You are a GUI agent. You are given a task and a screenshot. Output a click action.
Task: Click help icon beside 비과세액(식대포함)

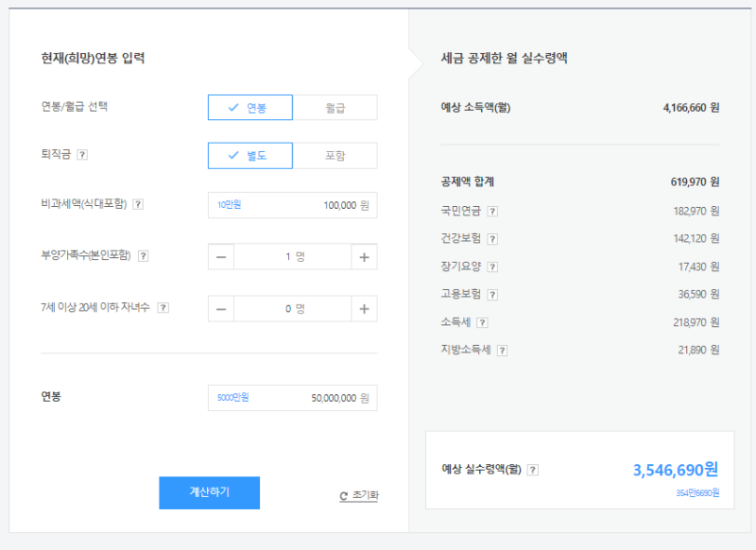point(138,204)
